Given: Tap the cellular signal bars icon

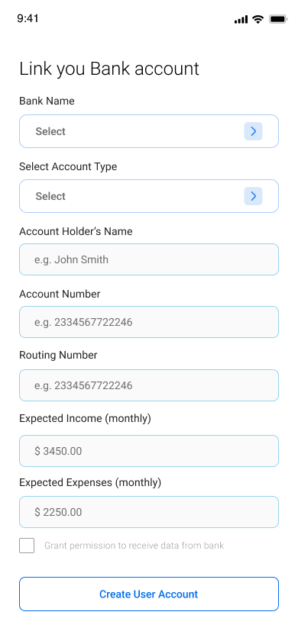Looking at the screenshot, I should 241,19.
